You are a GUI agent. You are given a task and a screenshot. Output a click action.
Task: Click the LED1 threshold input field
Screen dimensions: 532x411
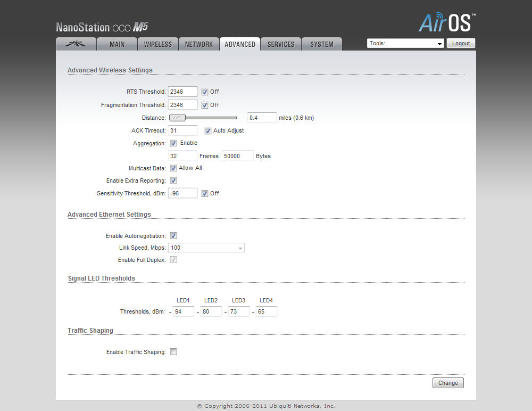(x=184, y=311)
